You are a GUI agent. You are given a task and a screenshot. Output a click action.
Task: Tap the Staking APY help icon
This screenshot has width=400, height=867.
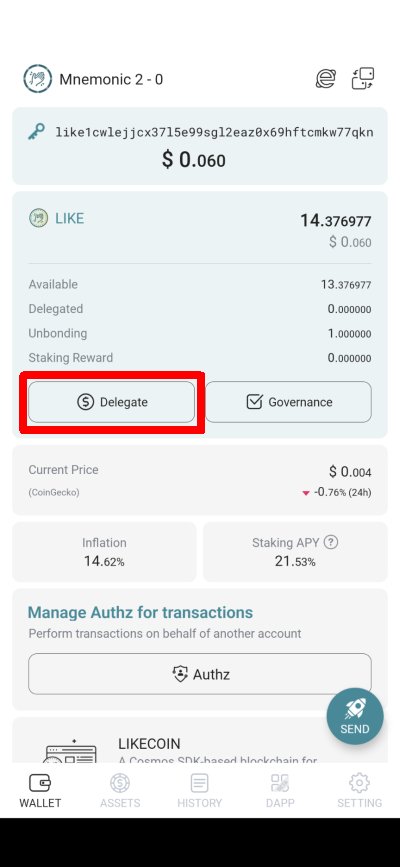click(x=331, y=542)
